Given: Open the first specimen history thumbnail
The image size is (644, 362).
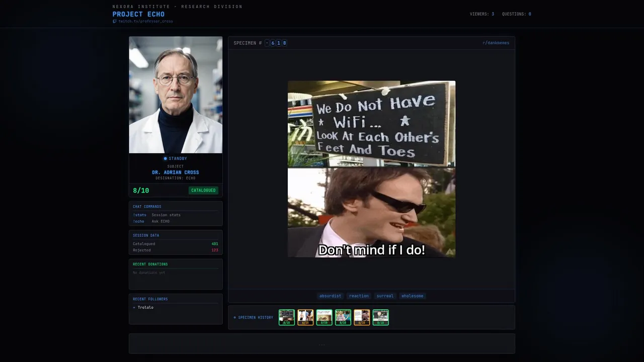Looking at the screenshot, I should pyautogui.click(x=287, y=317).
